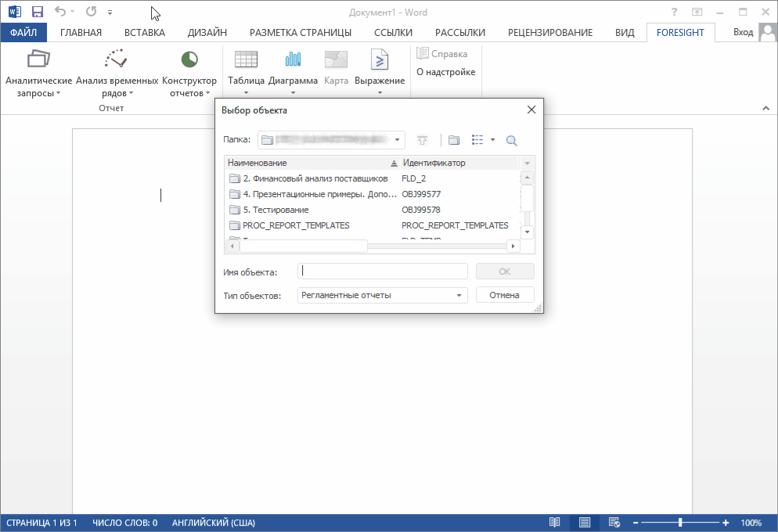Go up one folder level in dialog
Image resolution: width=778 pixels, height=532 pixels.
[422, 140]
